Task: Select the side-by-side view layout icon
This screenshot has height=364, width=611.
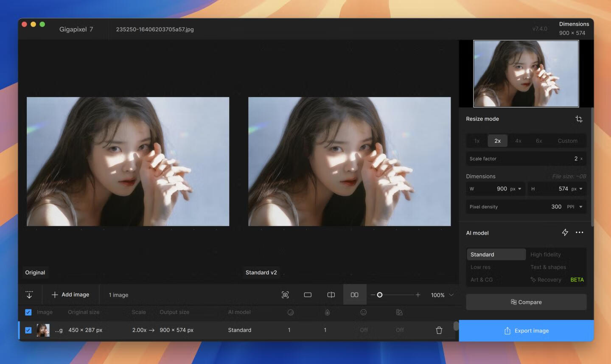Action: point(354,294)
